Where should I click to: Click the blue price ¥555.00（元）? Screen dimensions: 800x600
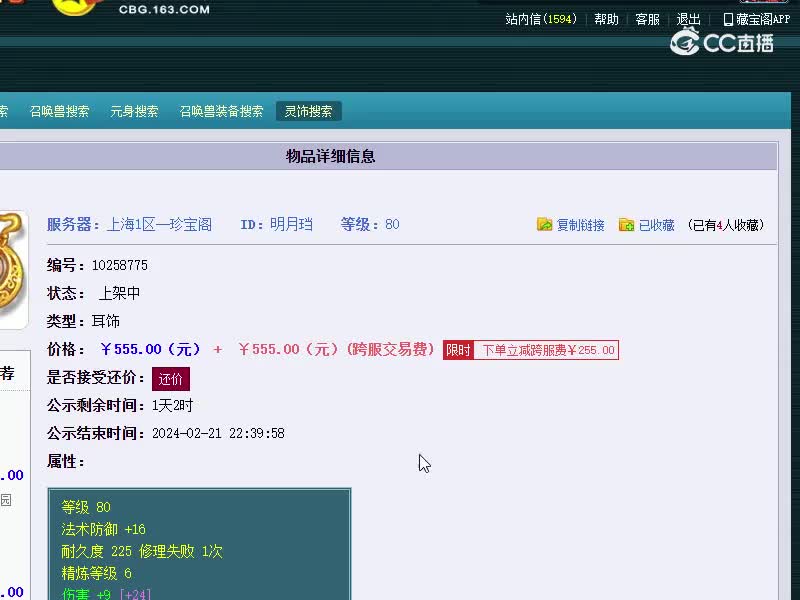pos(151,349)
